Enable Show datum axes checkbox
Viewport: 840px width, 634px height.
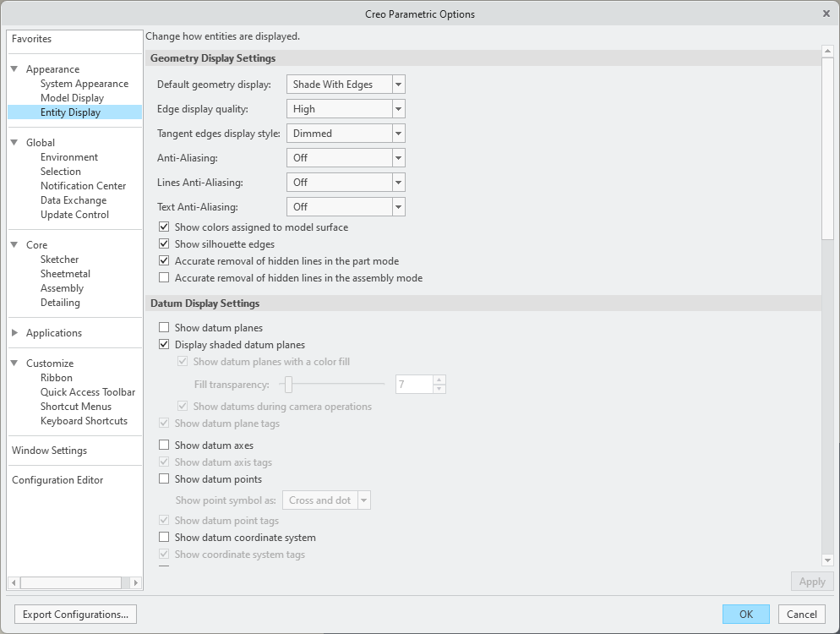coord(165,445)
